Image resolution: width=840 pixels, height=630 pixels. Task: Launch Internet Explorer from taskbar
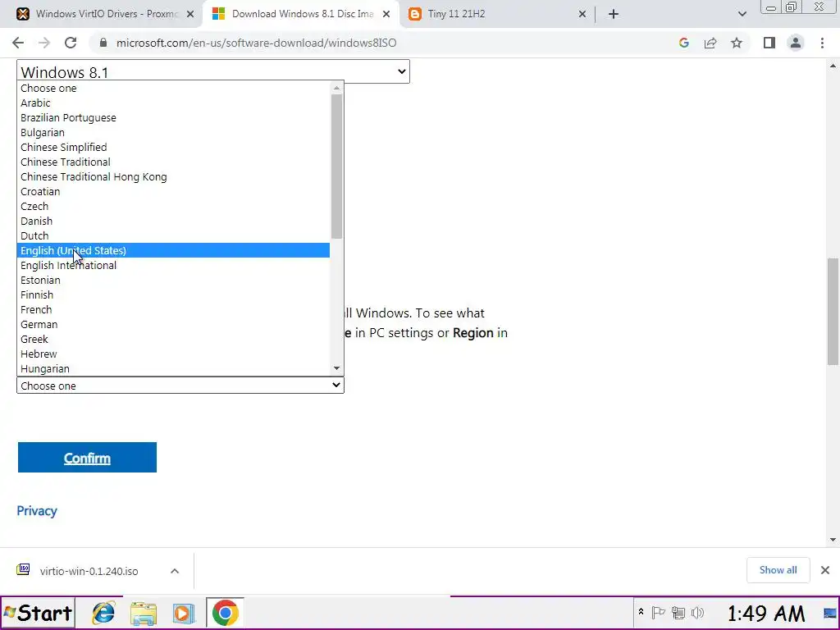[x=104, y=614]
